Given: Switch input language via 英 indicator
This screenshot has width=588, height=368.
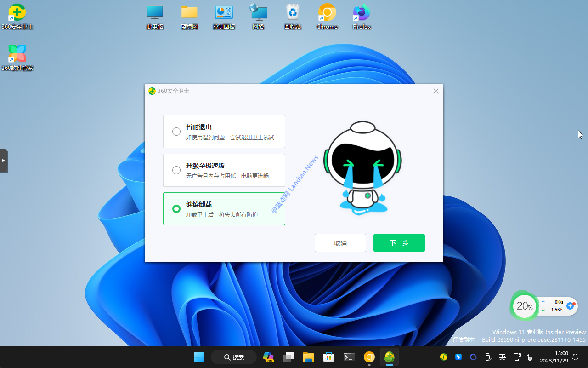Looking at the screenshot, I should pos(503,357).
